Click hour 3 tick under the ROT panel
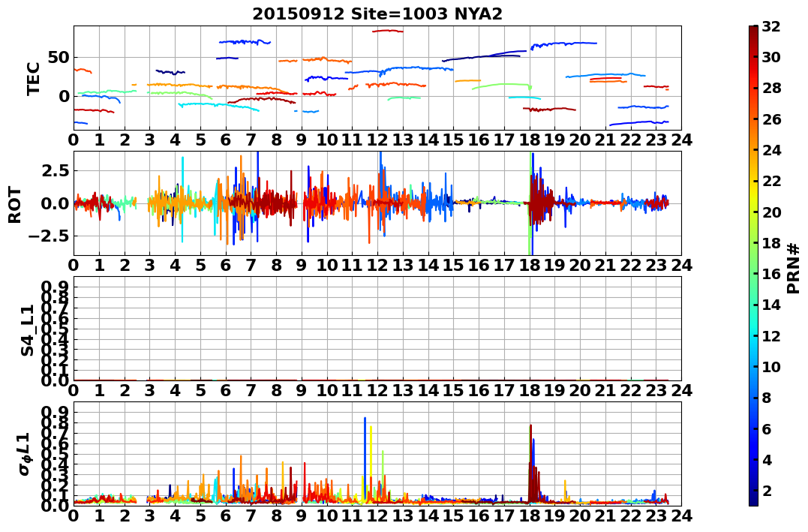 point(149,265)
